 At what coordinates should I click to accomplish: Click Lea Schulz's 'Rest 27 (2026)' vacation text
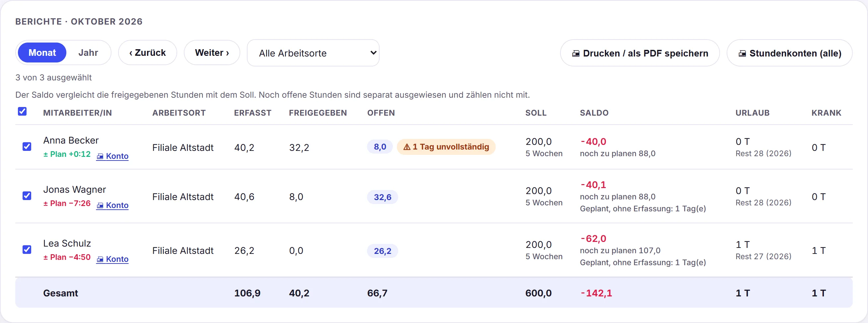tap(763, 257)
